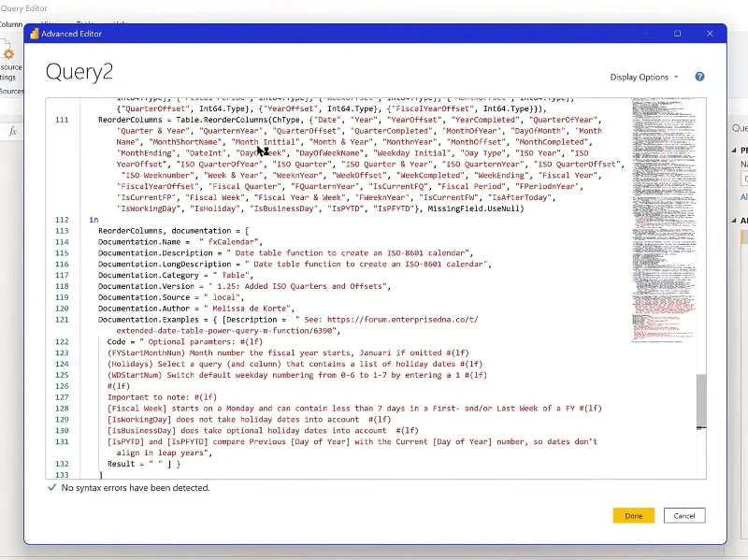Click the (WDStartNum) line

click(297, 375)
